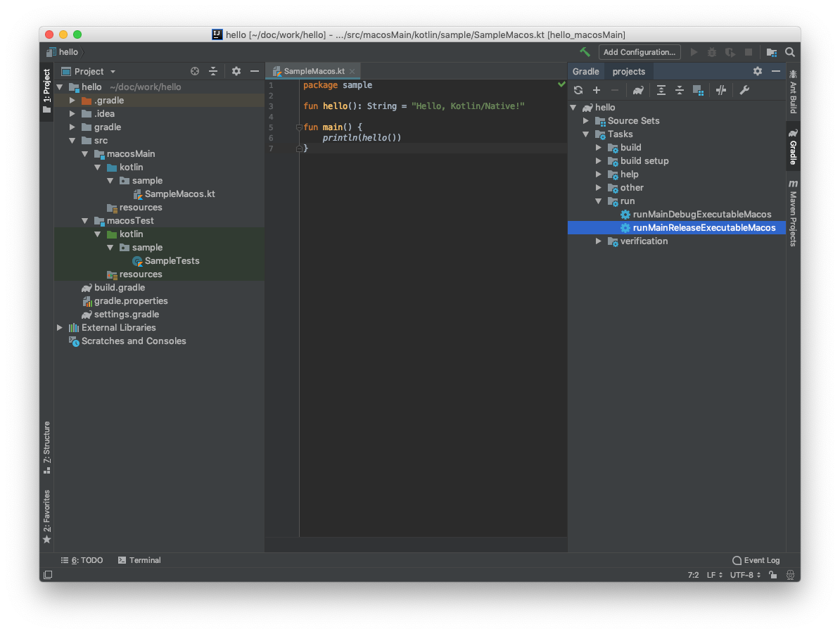Screen dimensions: 840x634
Task: Click Show Dependencies icon in Gradle toolbar
Action: tap(697, 90)
